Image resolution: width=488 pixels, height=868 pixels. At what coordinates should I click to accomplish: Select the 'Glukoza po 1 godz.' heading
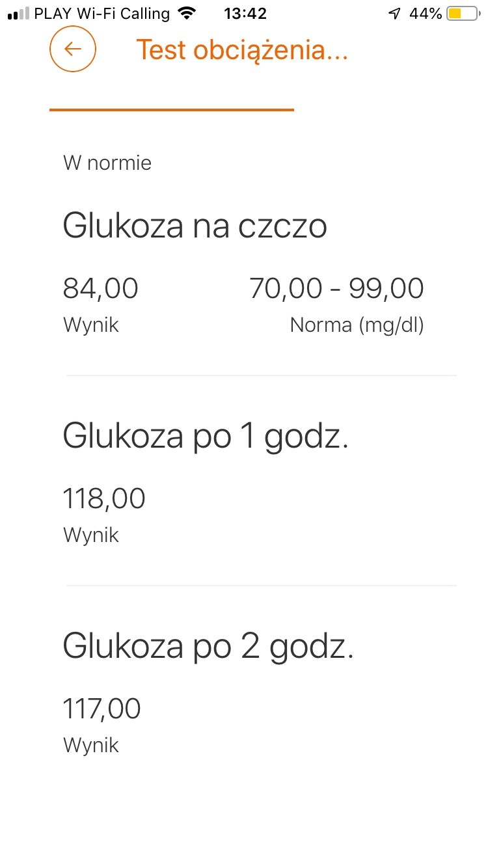click(x=206, y=436)
